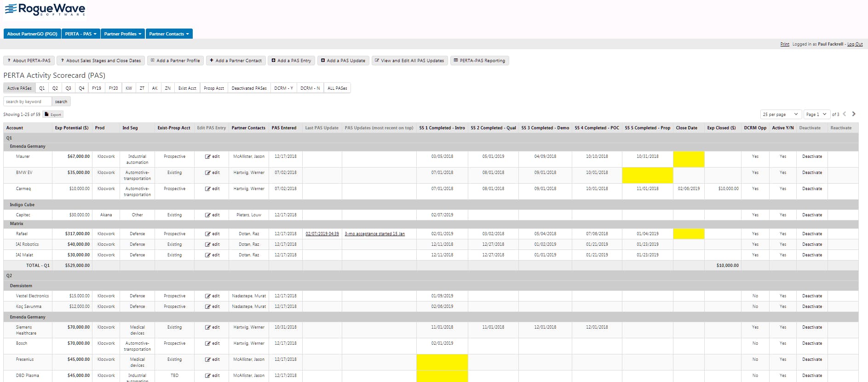Click the yellow SS 1 cell for Fresenius
The height and width of the screenshot is (382, 868).
point(442,362)
